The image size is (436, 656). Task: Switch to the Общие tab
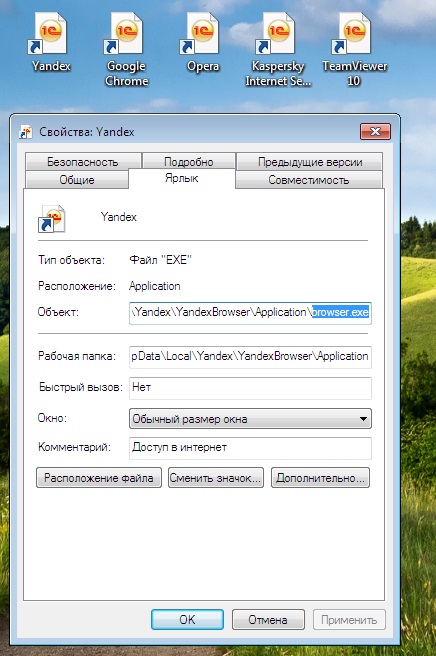pyautogui.click(x=77, y=180)
